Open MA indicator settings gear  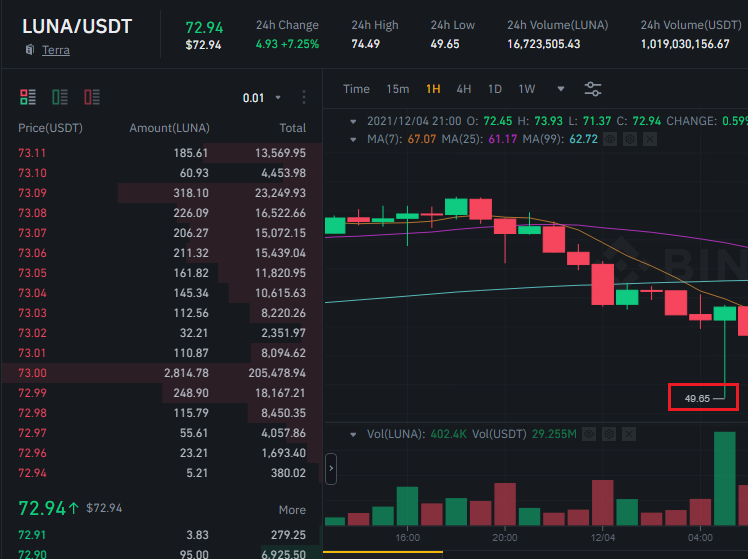tap(630, 139)
